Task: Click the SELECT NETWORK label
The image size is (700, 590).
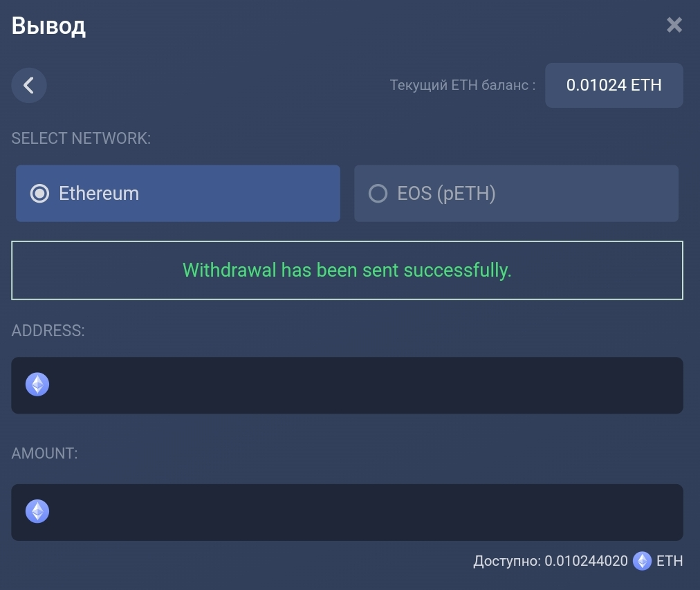Action: [81, 138]
